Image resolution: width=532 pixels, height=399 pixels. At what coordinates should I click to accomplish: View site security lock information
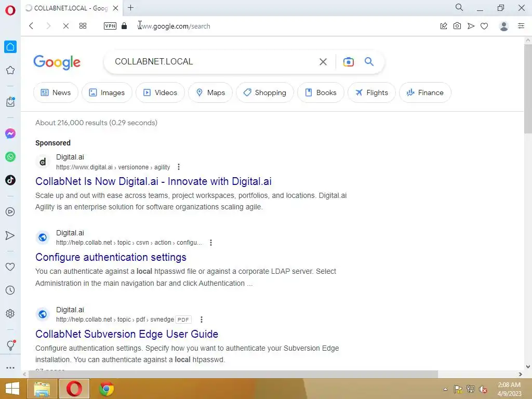tap(124, 26)
